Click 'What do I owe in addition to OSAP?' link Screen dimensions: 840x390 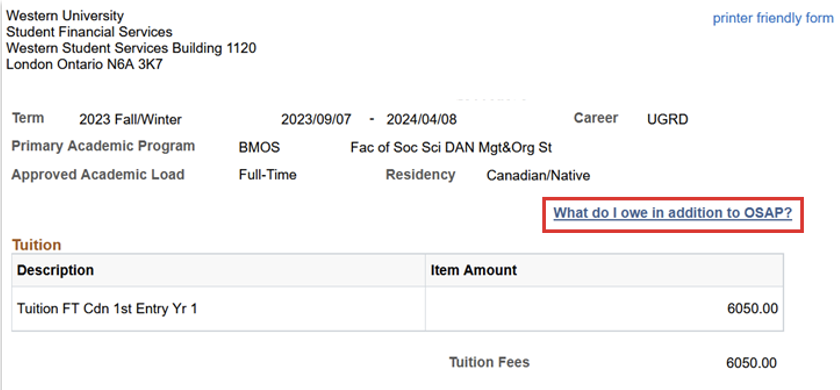pyautogui.click(x=672, y=213)
